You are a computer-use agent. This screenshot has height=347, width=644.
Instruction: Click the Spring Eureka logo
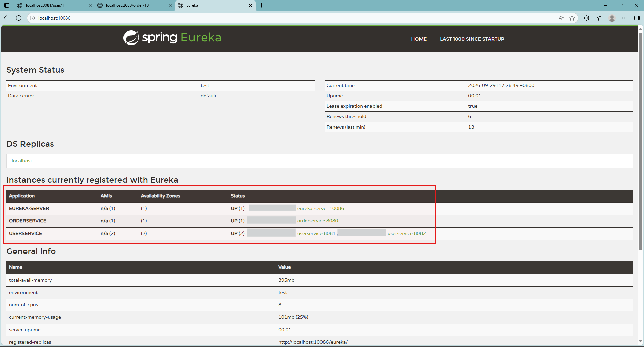(172, 38)
